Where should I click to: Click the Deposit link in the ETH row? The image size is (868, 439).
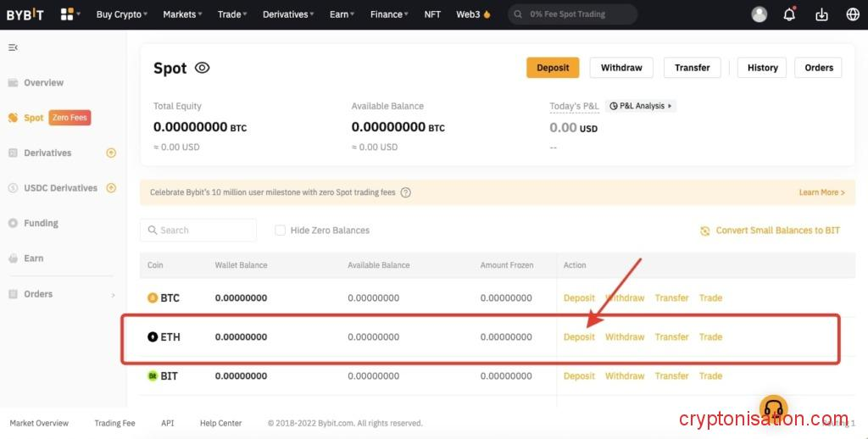[579, 337]
